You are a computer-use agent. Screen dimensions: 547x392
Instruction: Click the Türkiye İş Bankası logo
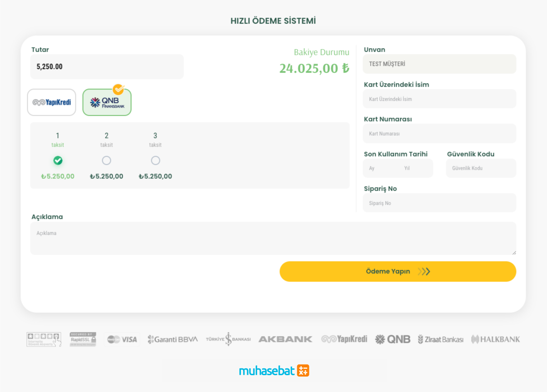[228, 339]
